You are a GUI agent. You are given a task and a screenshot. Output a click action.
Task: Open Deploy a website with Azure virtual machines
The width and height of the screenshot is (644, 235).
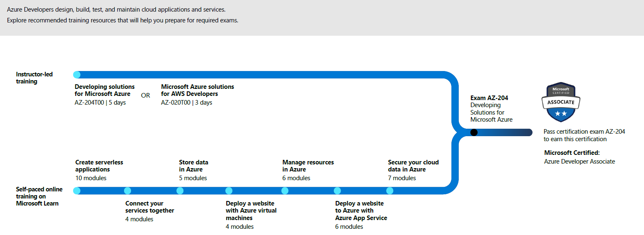click(x=251, y=211)
